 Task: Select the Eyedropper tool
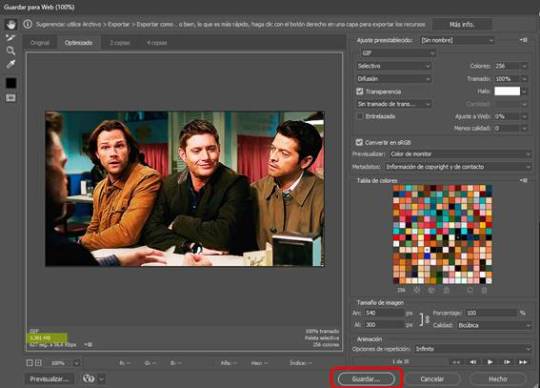(x=11, y=64)
